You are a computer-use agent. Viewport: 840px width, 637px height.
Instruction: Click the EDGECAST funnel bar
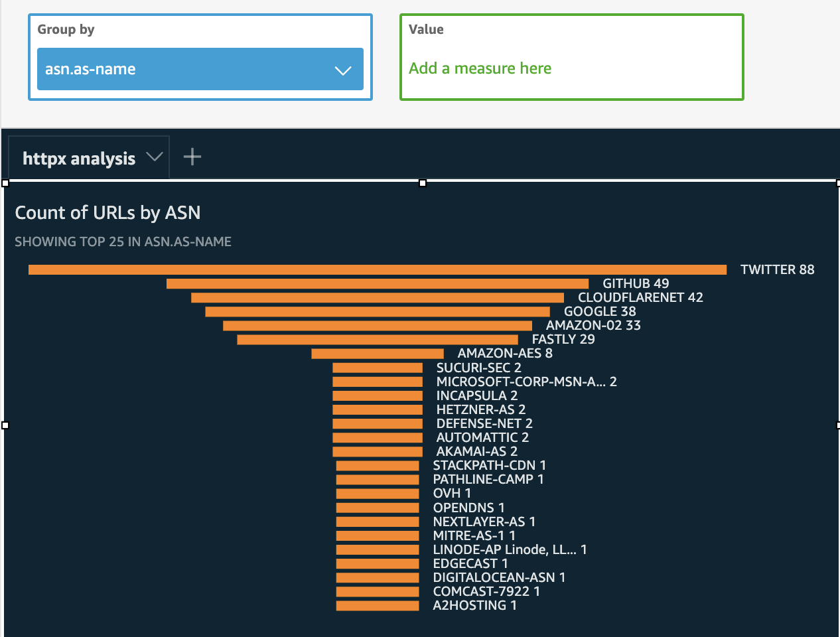pos(378,563)
